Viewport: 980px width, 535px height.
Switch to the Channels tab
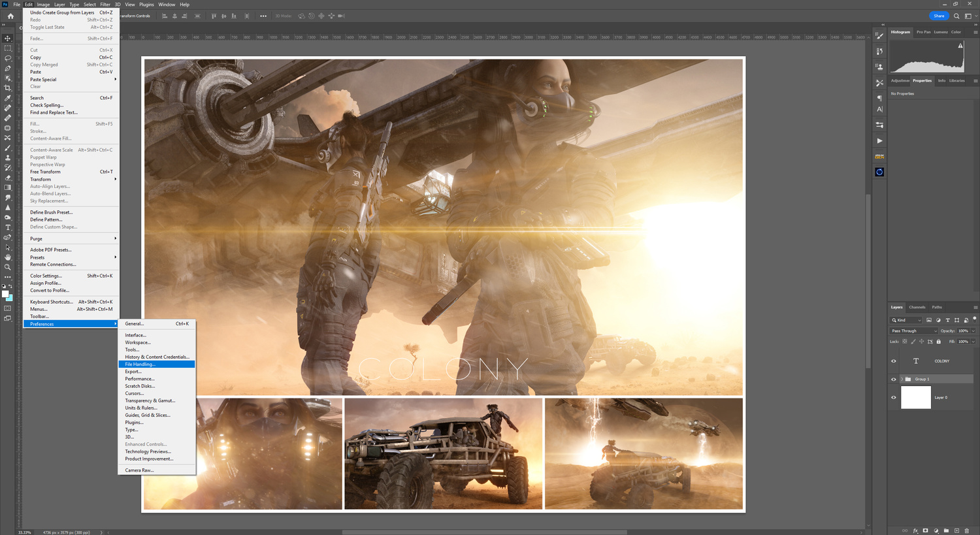(917, 307)
